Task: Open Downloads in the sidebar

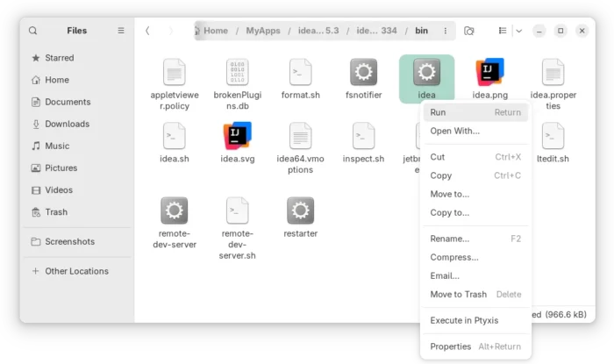Action: pos(67,124)
